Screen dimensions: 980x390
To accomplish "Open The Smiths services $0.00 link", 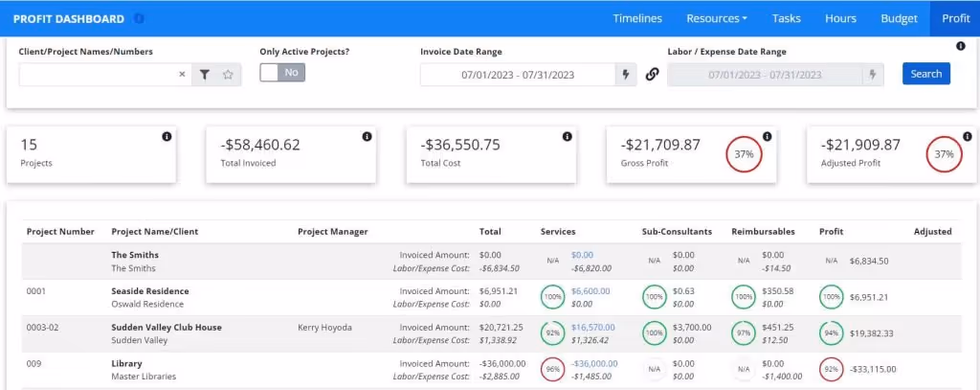I will pyautogui.click(x=582, y=255).
